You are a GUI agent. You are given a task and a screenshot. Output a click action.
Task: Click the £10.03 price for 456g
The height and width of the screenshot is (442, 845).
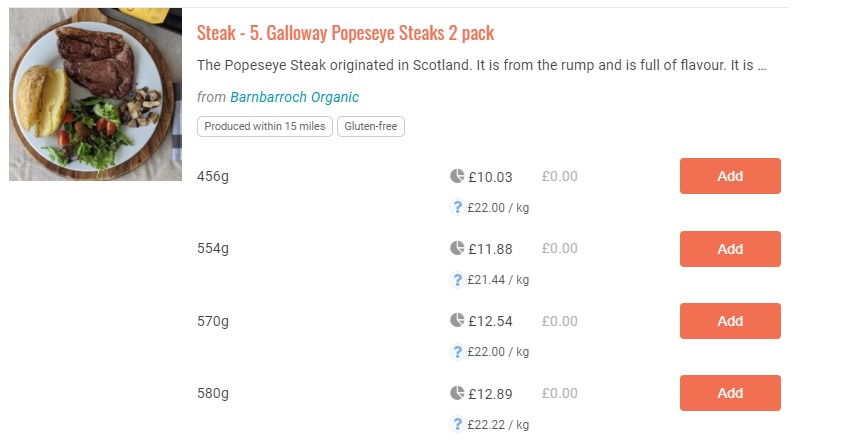490,177
